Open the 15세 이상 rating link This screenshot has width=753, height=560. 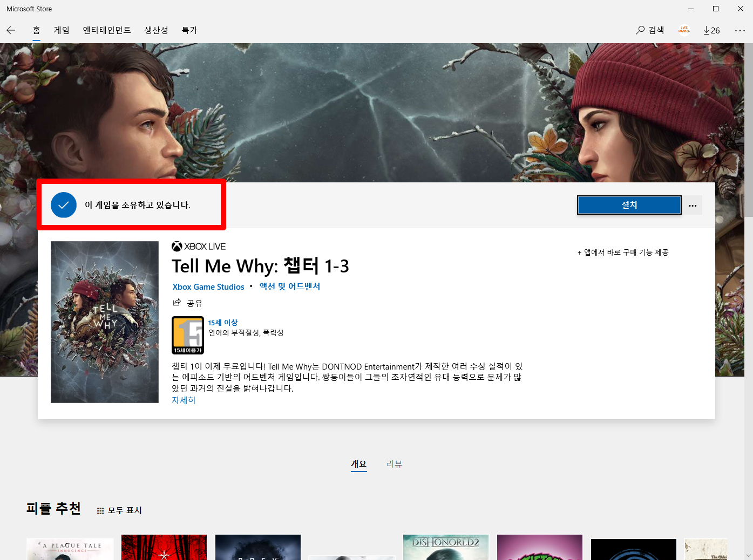pyautogui.click(x=223, y=323)
